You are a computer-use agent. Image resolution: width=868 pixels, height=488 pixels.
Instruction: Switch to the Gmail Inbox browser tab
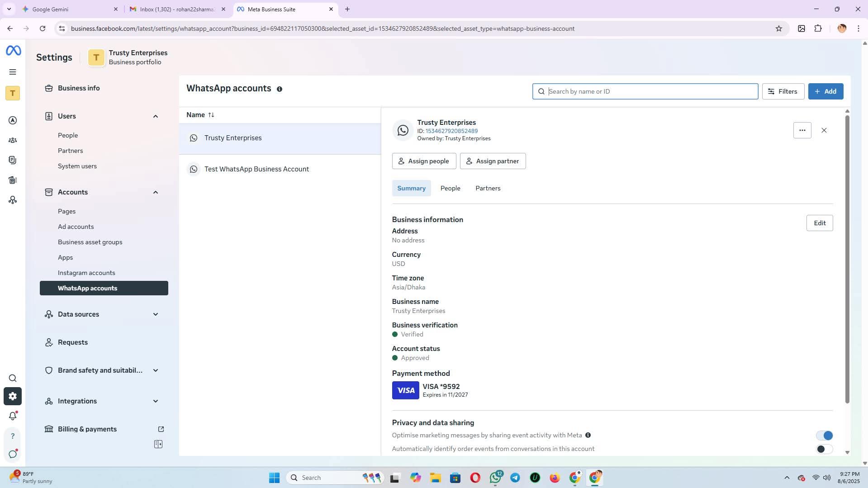pos(176,9)
